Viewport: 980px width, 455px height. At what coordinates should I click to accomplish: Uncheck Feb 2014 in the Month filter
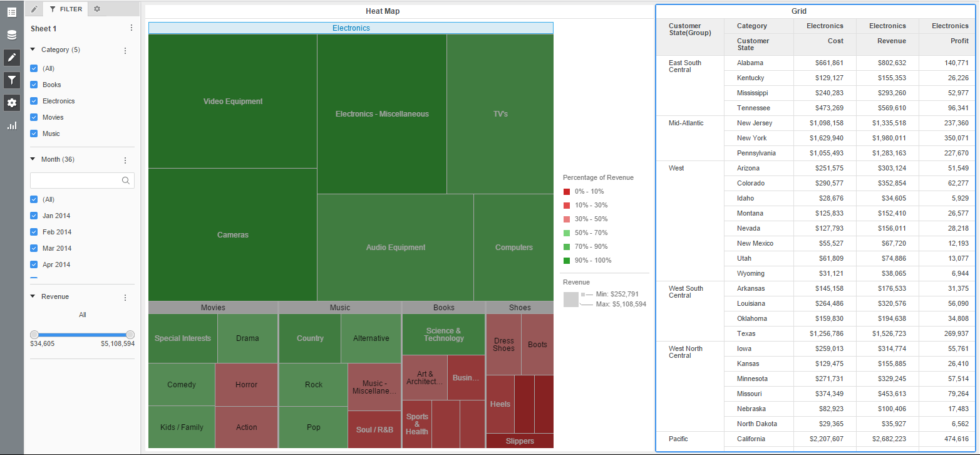click(x=33, y=231)
